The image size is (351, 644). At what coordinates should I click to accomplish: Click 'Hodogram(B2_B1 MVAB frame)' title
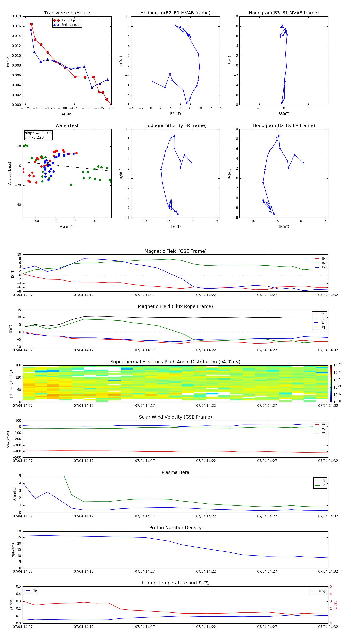click(175, 13)
